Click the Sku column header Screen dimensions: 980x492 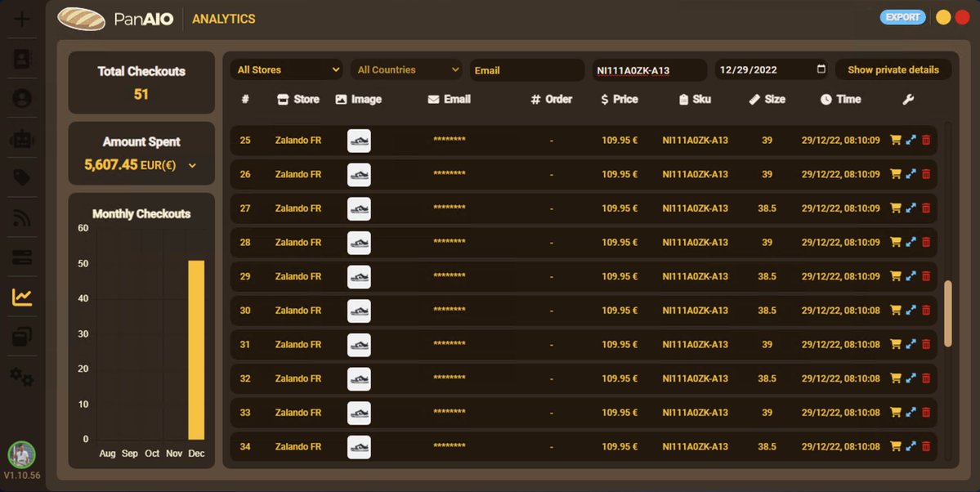695,100
